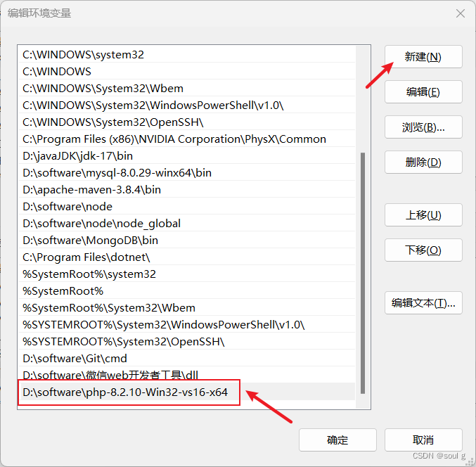Select %SystemRoot%\System32\Wbem entry
Viewport: 476px width, 467px height.
[x=187, y=308]
